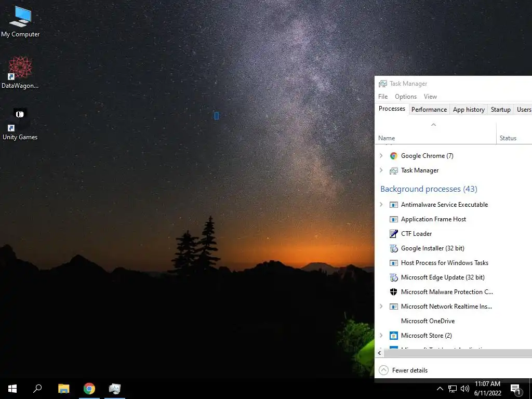Click the Microsoft Edge Update icon
532x399 pixels.
(394, 277)
